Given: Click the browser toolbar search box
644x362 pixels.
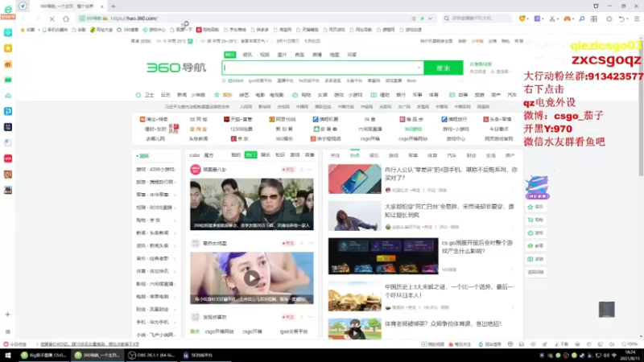Looking at the screenshot, I should coord(477,19).
